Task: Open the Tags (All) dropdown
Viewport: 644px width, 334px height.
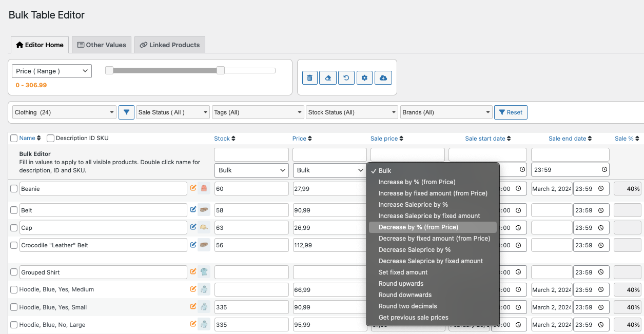Action: coord(258,112)
